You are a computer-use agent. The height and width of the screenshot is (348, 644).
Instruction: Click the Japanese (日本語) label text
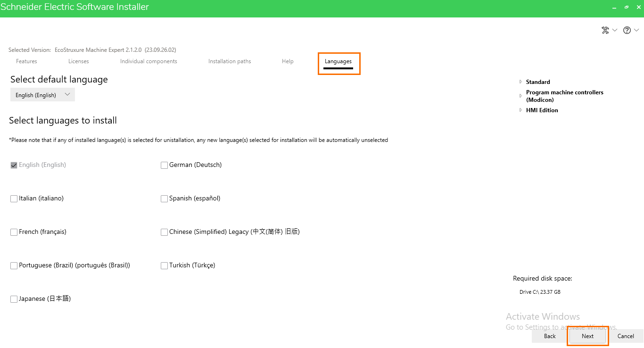click(x=45, y=299)
